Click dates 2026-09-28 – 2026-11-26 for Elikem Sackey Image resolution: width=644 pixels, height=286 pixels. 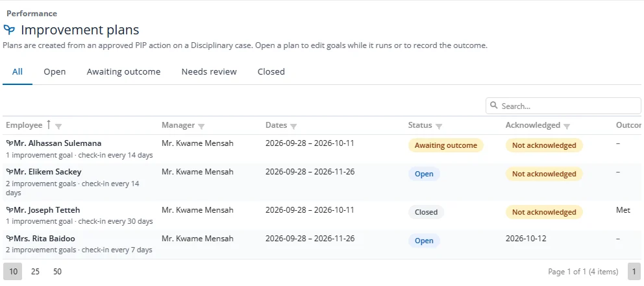pos(310,172)
